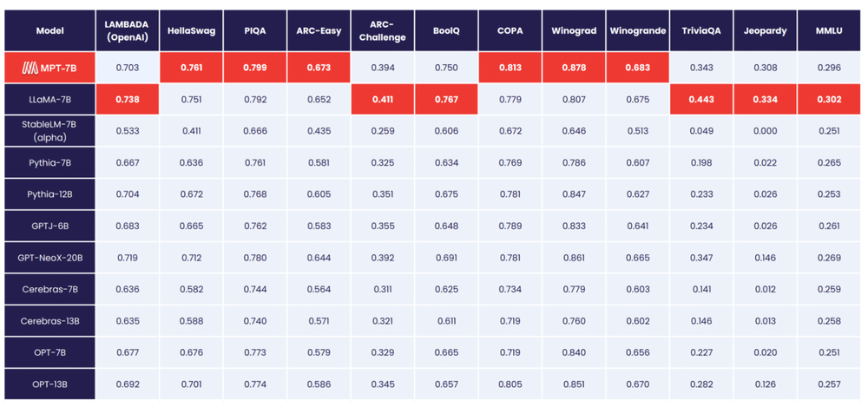868x407 pixels.
Task: Click the LAMBADA (OpenAI) column header
Action: (x=128, y=30)
